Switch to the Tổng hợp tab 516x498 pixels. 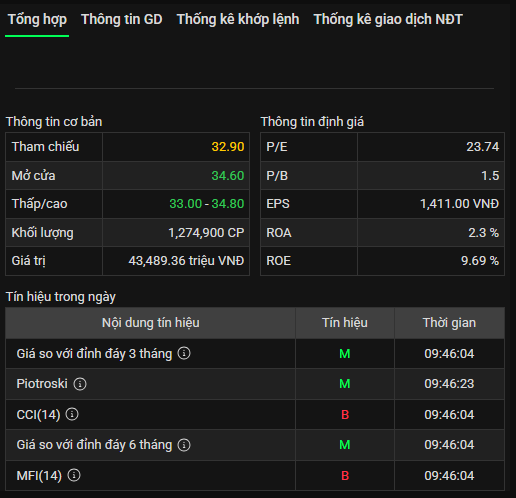pyautogui.click(x=37, y=19)
